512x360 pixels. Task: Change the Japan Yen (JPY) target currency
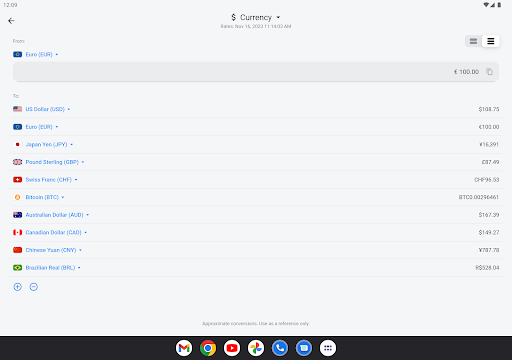[x=43, y=144]
